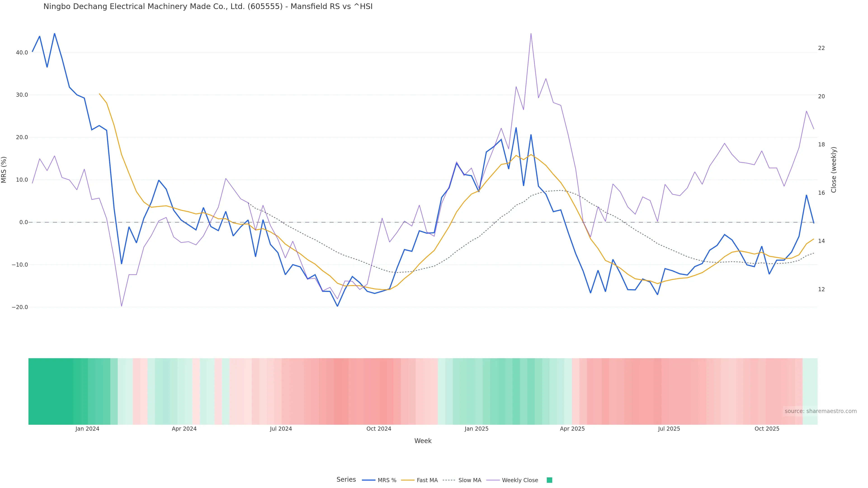Click the MRS (%) y-axis title
868x488 pixels.
pyautogui.click(x=4, y=170)
